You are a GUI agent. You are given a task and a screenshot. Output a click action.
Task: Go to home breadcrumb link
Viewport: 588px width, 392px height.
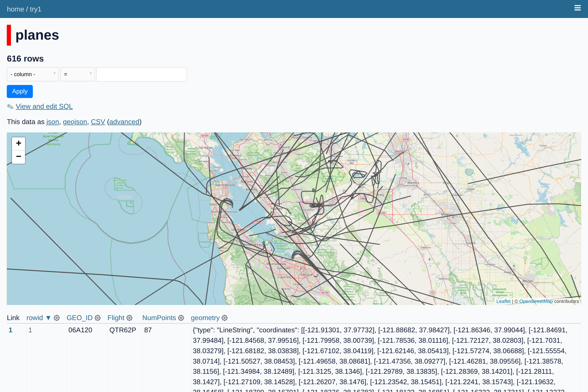point(15,9)
